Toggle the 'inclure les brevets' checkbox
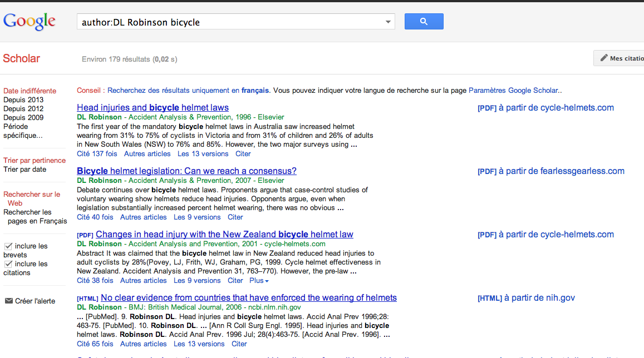644x358 pixels. coord(8,246)
